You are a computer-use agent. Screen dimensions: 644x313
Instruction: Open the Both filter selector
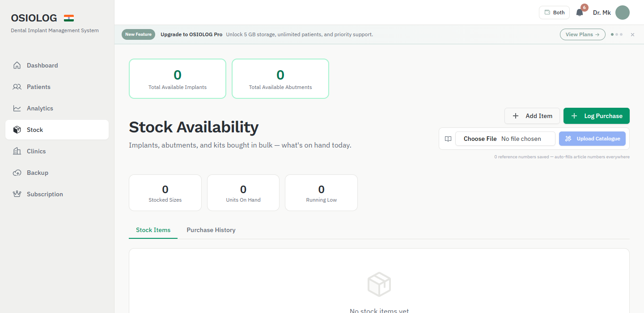[x=554, y=13]
